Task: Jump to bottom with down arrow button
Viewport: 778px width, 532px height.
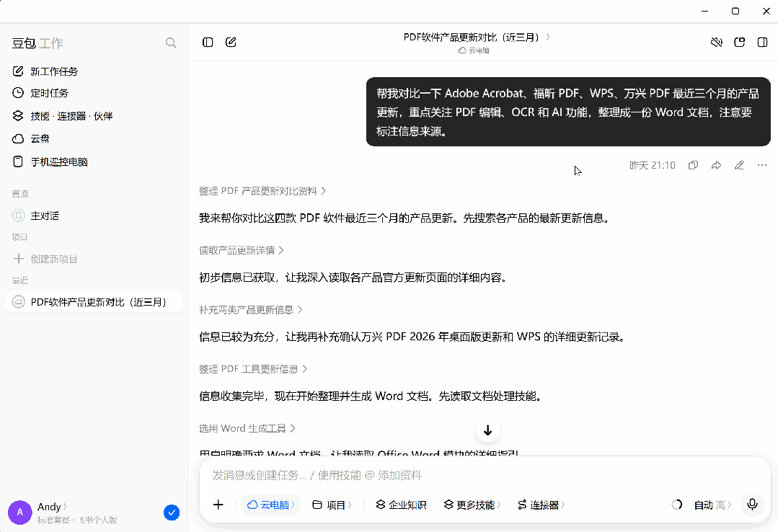Action: (x=487, y=430)
